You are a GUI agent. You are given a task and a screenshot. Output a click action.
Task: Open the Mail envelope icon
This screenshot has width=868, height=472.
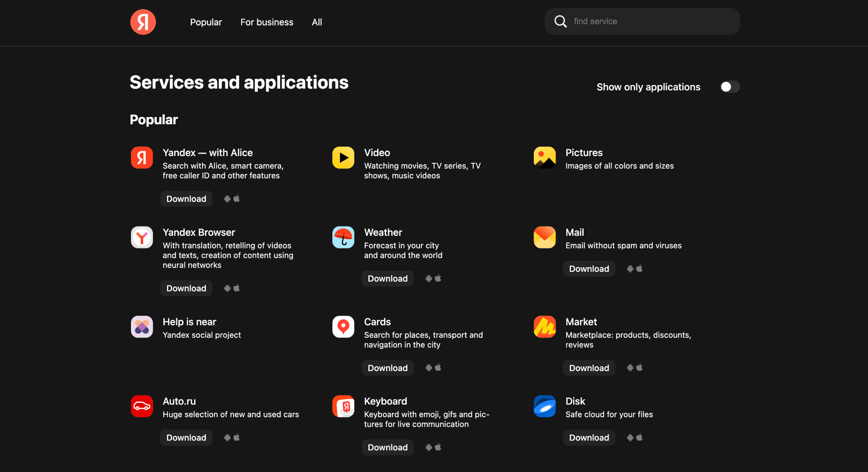[545, 237]
